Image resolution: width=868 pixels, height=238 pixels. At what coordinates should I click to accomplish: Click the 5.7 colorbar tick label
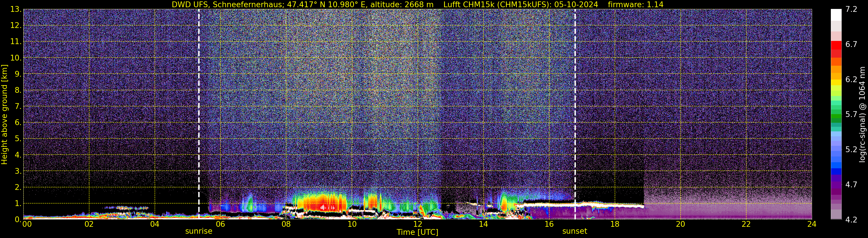(851, 114)
